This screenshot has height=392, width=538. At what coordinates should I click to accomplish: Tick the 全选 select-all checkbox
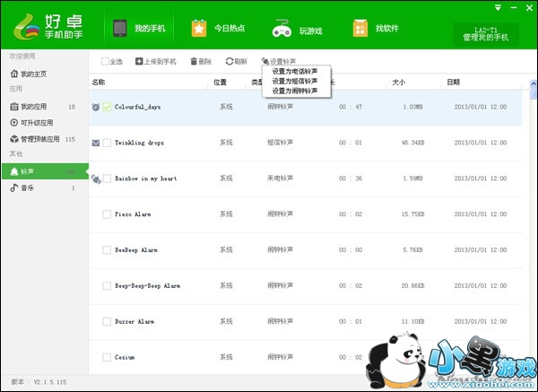pyautogui.click(x=105, y=62)
